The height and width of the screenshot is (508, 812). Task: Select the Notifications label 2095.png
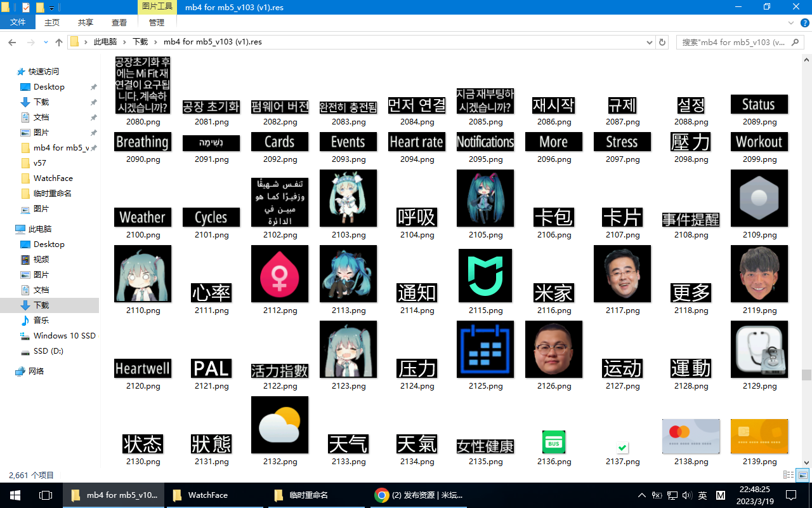[485, 142]
